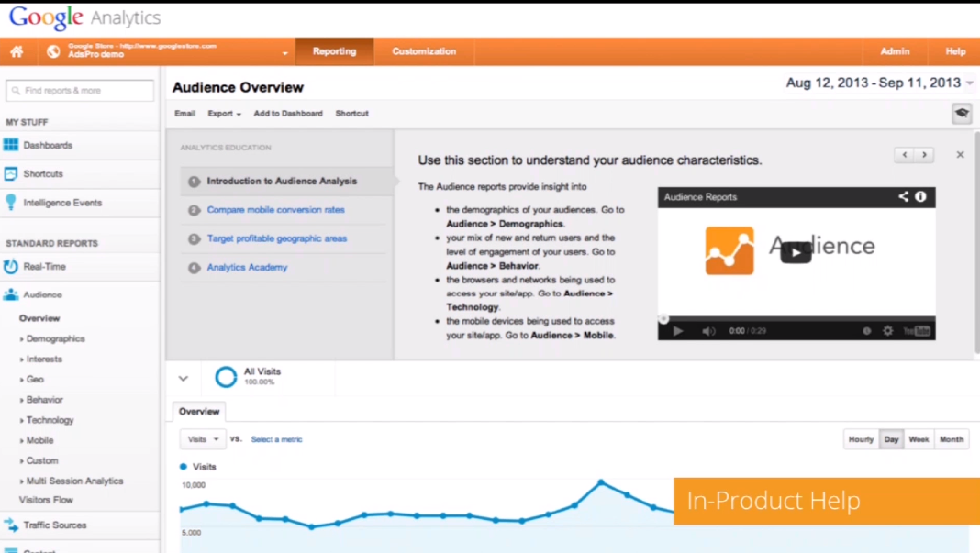Image resolution: width=980 pixels, height=553 pixels.
Task: Mute the video with speaker icon
Action: click(x=708, y=331)
